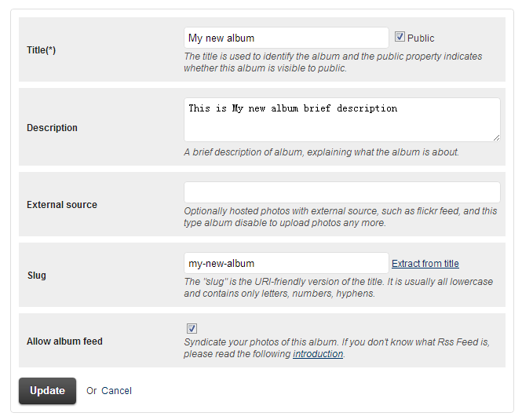Click the Slug field label

pyautogui.click(x=37, y=275)
